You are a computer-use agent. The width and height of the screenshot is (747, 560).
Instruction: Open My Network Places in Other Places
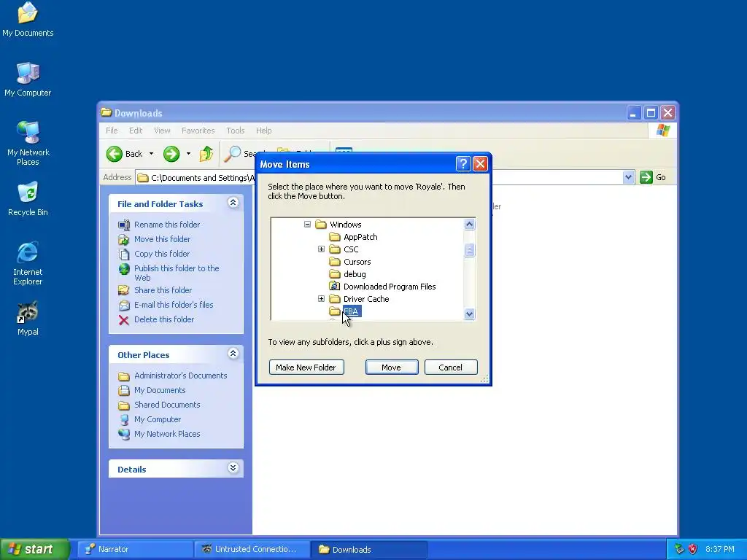[167, 434]
